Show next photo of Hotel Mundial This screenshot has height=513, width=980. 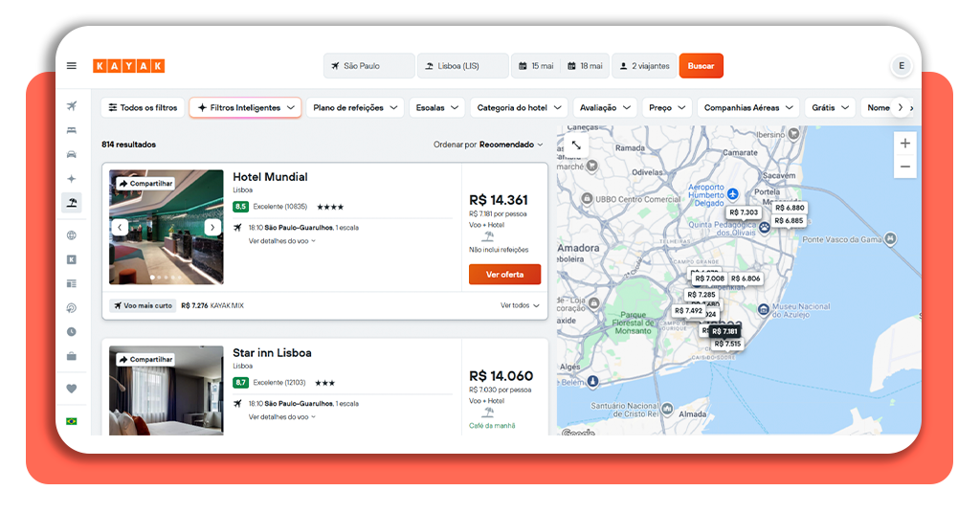212,228
